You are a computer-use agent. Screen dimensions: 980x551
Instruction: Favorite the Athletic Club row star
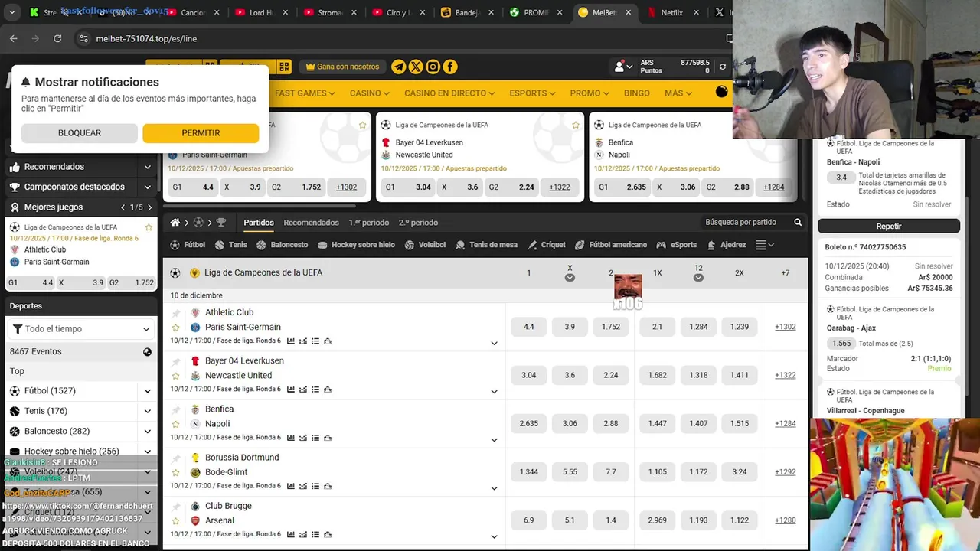175,327
